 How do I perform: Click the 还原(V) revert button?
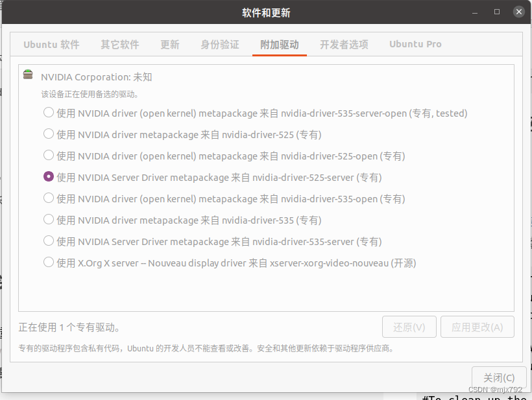(409, 327)
